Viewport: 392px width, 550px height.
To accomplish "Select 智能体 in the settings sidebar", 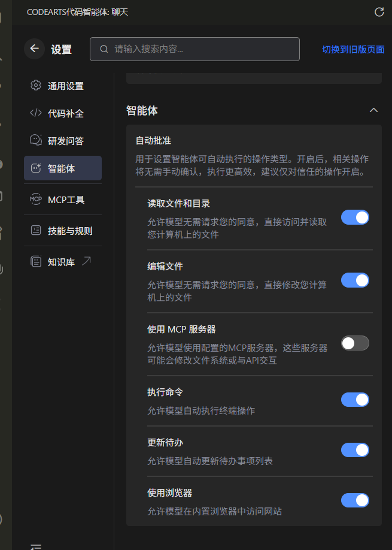I will tap(63, 168).
